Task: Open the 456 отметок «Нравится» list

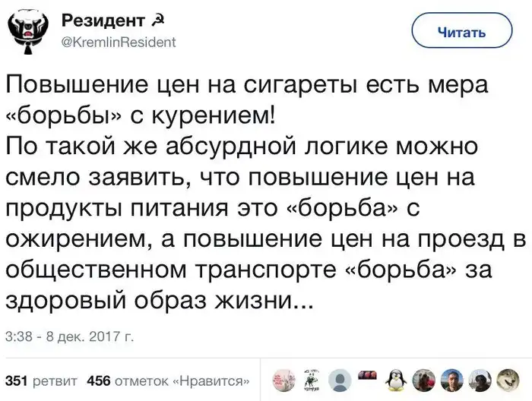Action: pos(170,380)
